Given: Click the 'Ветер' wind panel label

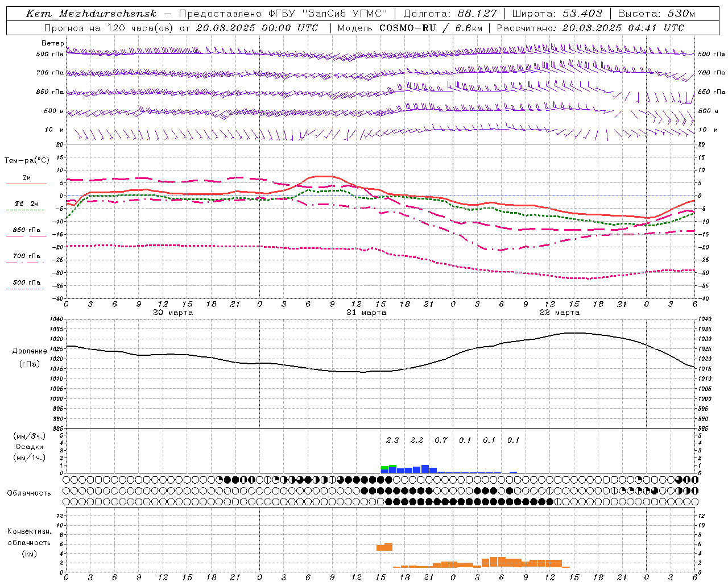Looking at the screenshot, I should tap(53, 43).
